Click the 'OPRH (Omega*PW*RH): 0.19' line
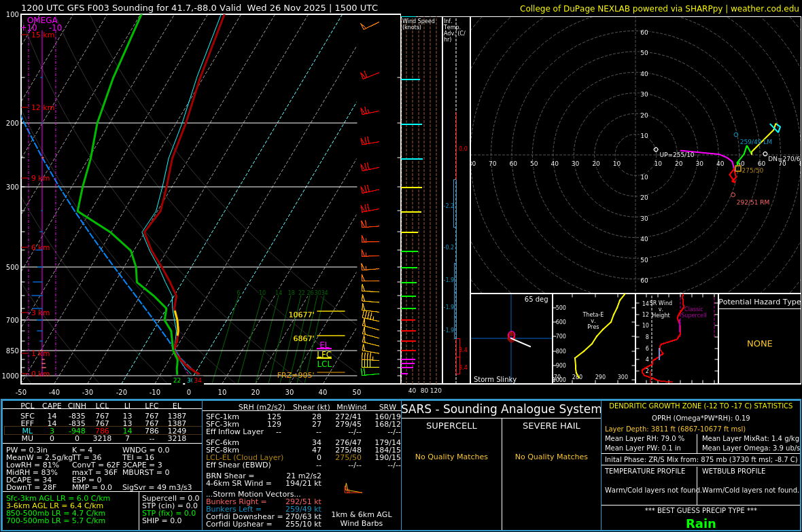This screenshot has height=532, width=802. pyautogui.click(x=701, y=418)
